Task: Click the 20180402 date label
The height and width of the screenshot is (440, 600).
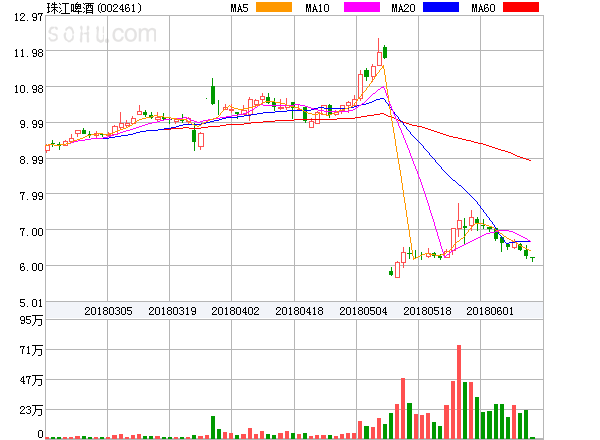Action: (x=235, y=311)
